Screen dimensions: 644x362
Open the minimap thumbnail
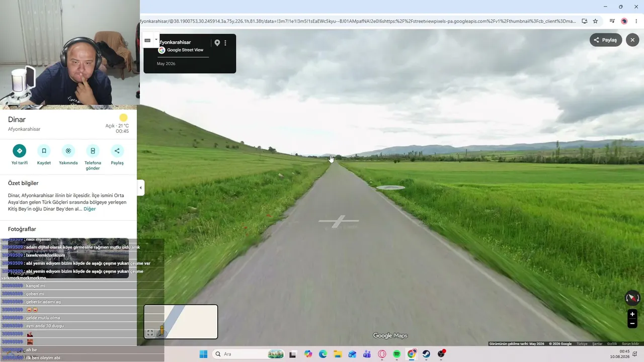[x=181, y=322]
